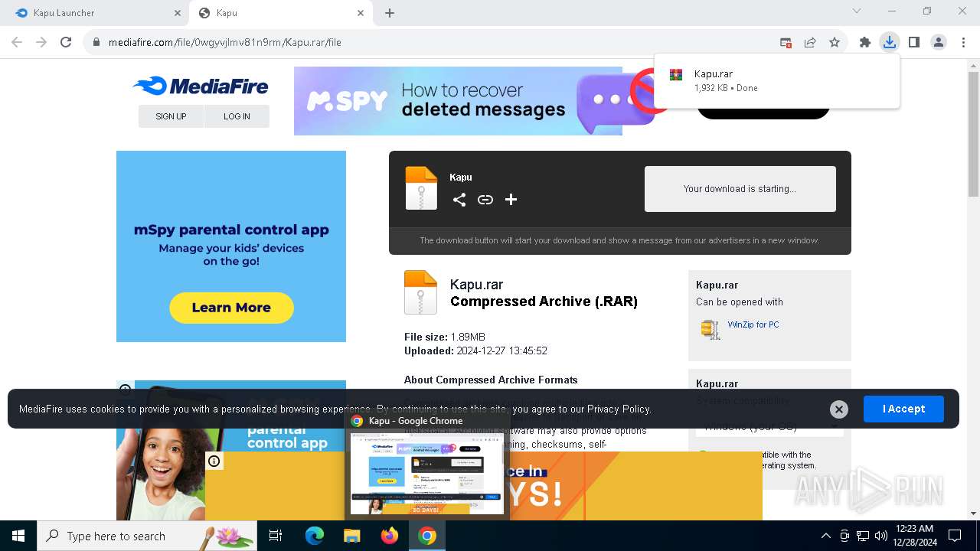
Task: Click the plus icon next to Kapu
Action: point(511,200)
